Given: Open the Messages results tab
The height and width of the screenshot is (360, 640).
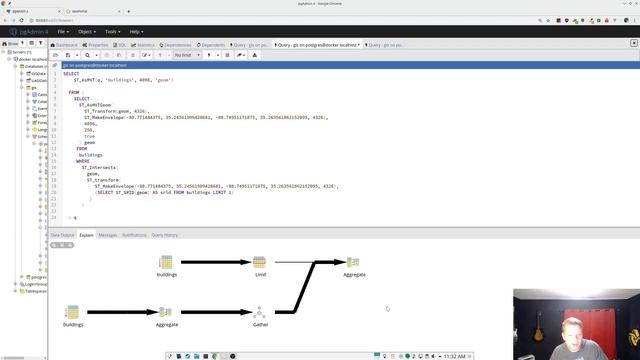Looking at the screenshot, I should coord(107,235).
